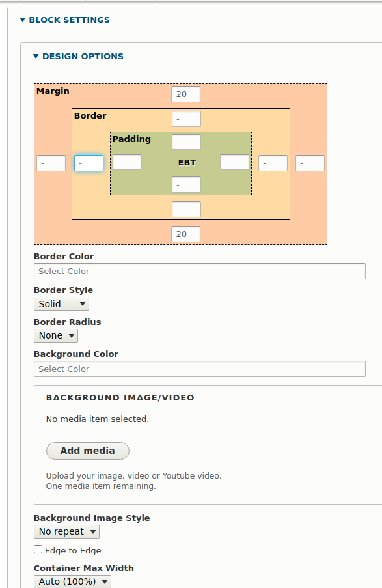Open Container Max Width dropdown
Viewport: 382px width, 588px height.
(72, 581)
